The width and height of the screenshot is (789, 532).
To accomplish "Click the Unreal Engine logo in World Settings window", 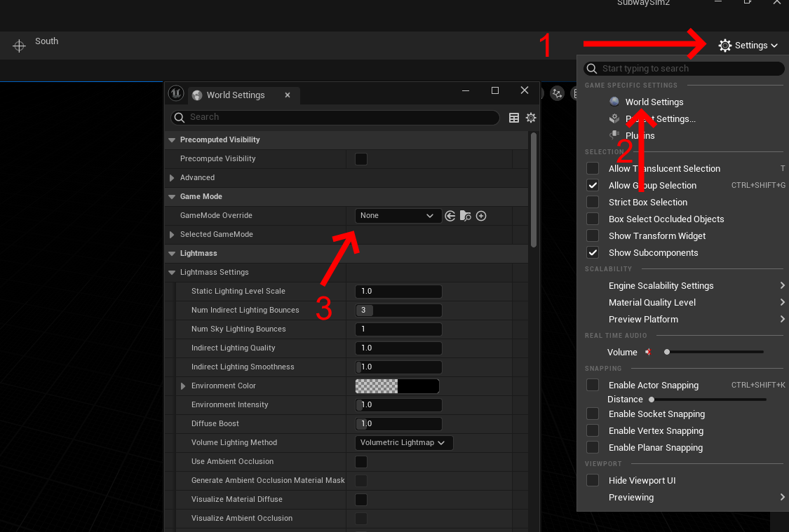I will [x=177, y=95].
